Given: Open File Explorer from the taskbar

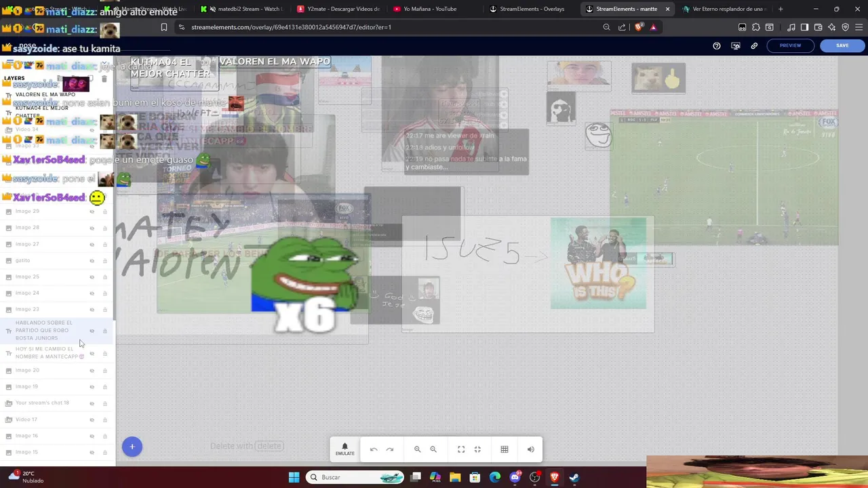Looking at the screenshot, I should click(x=455, y=477).
